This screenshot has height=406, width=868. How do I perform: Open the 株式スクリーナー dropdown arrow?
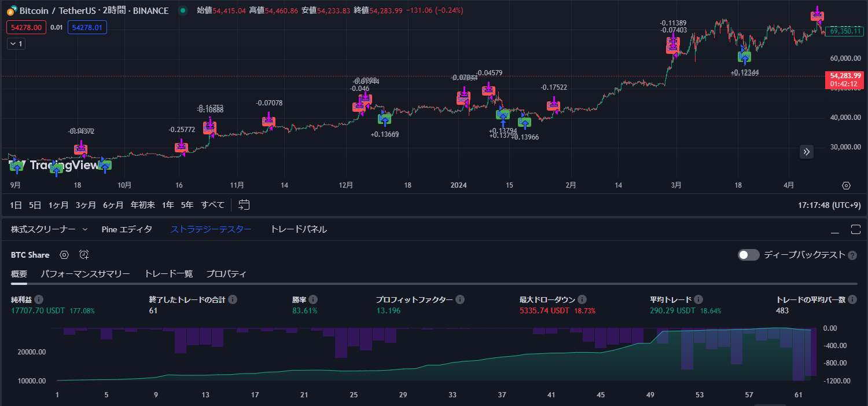pos(85,229)
